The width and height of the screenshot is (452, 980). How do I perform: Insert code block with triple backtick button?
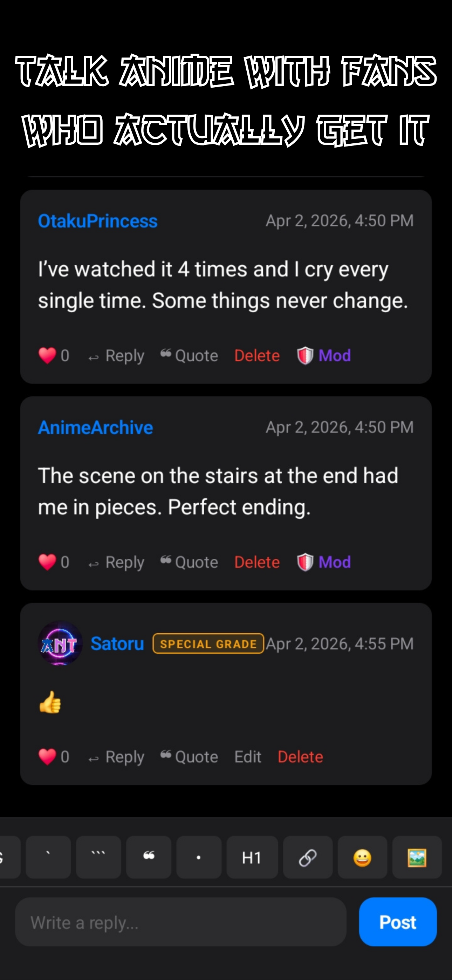click(98, 857)
